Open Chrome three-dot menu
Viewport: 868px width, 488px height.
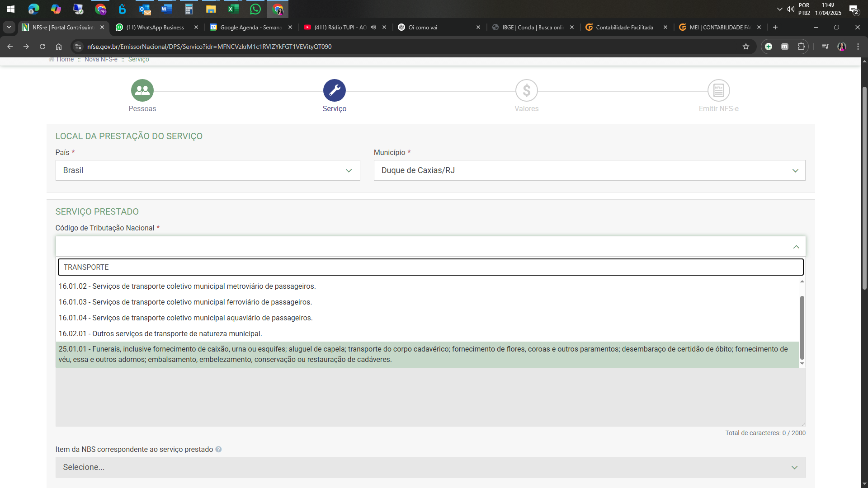pyautogui.click(x=858, y=47)
